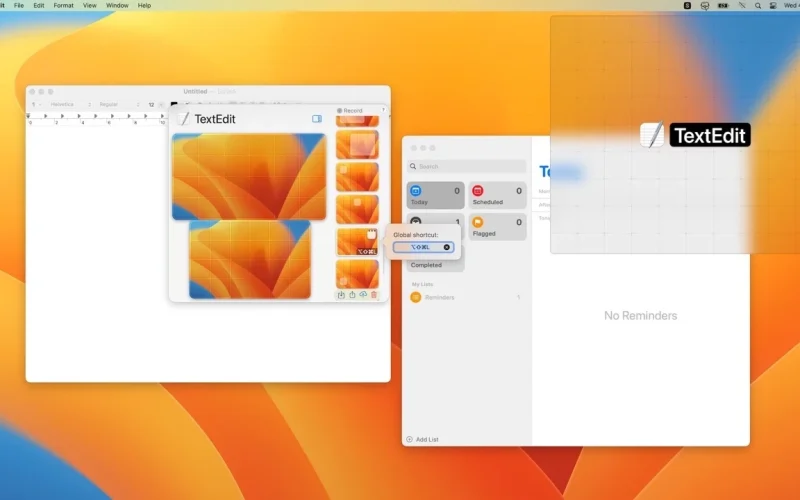Click the cloud upload icon
Viewport: 800px width, 500px height.
click(363, 294)
